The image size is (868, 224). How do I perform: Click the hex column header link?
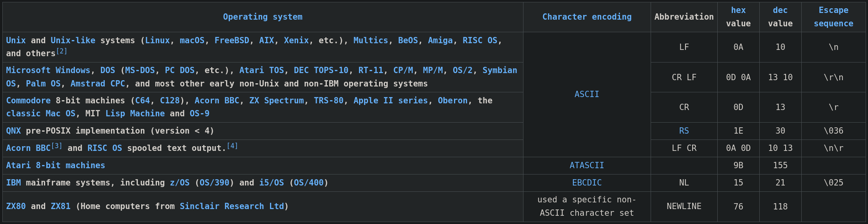coord(738,10)
